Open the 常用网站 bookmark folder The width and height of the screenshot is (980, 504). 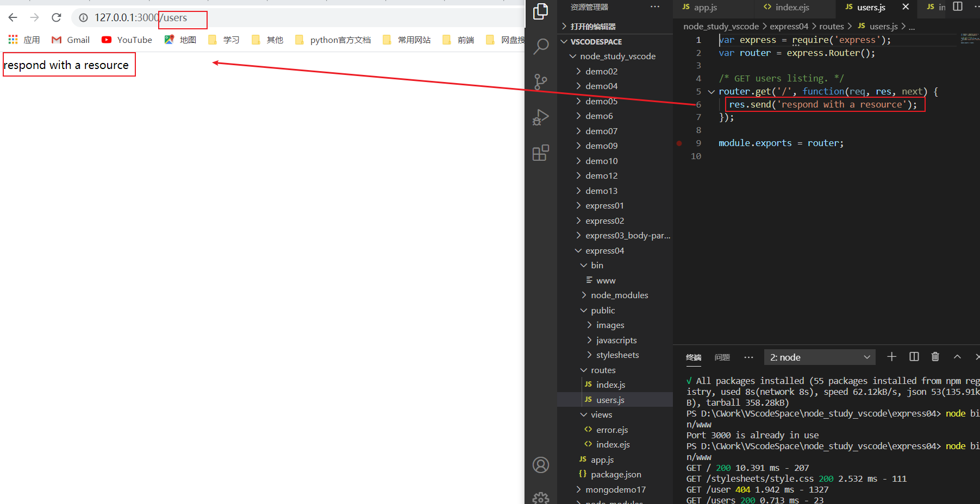point(407,40)
